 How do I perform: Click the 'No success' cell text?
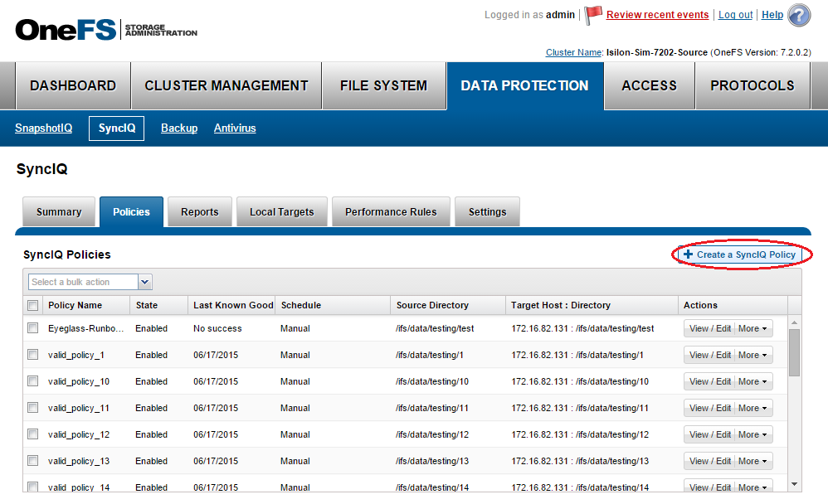(217, 328)
